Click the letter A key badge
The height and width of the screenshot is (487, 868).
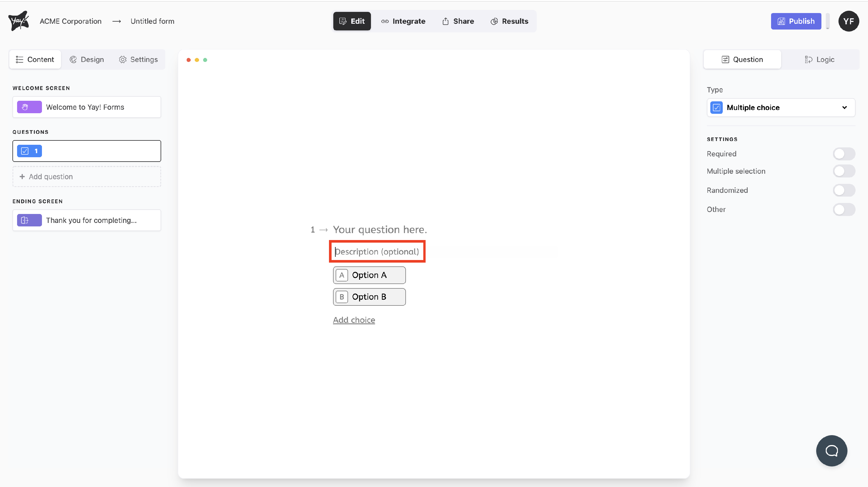click(x=341, y=275)
